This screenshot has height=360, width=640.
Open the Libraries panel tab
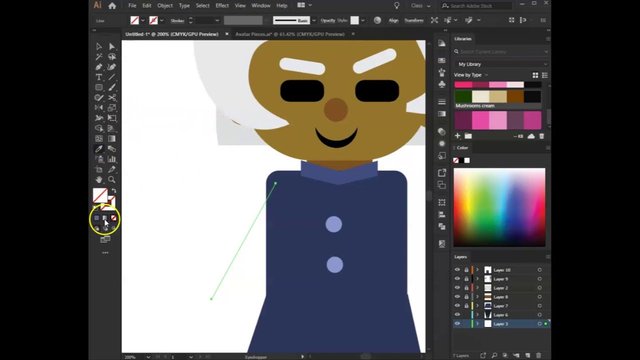463,39
